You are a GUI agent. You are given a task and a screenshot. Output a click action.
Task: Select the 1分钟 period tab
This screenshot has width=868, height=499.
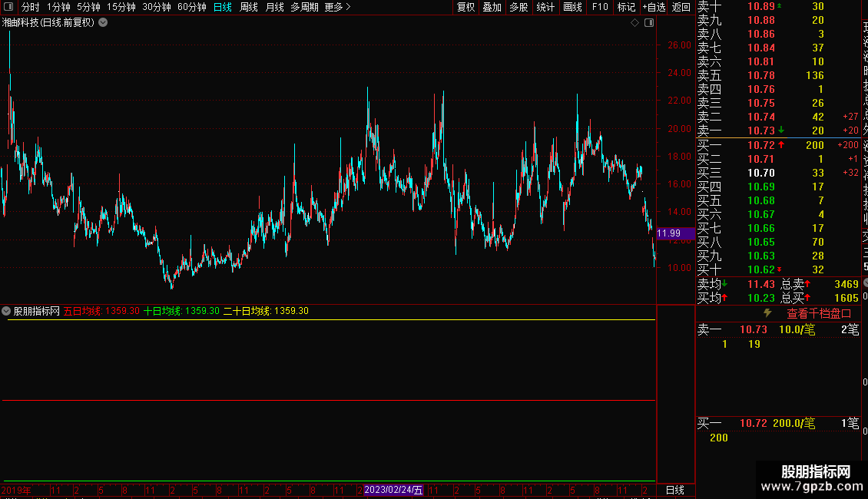[58, 7]
